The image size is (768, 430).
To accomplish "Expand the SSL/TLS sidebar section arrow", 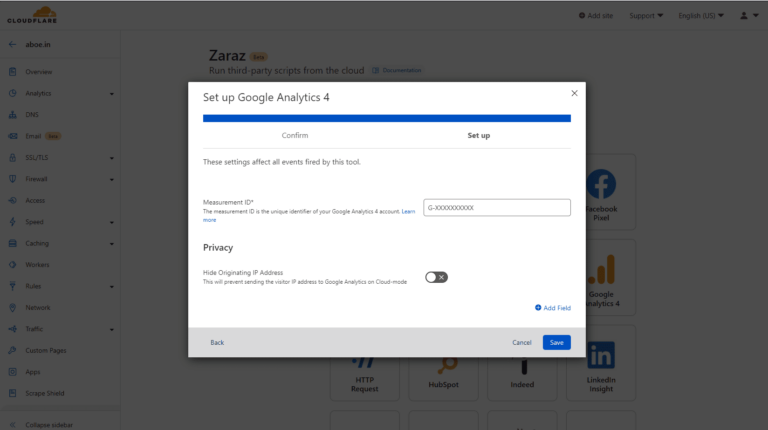I will (112, 158).
